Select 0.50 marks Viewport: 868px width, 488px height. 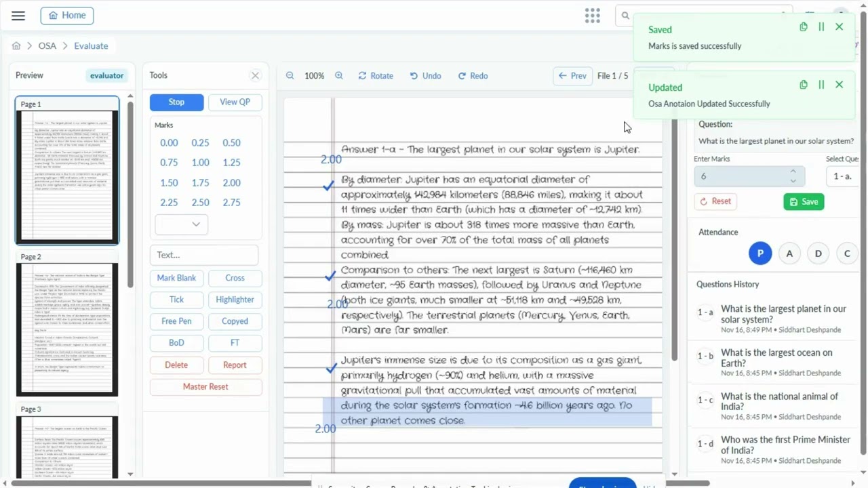(x=231, y=143)
